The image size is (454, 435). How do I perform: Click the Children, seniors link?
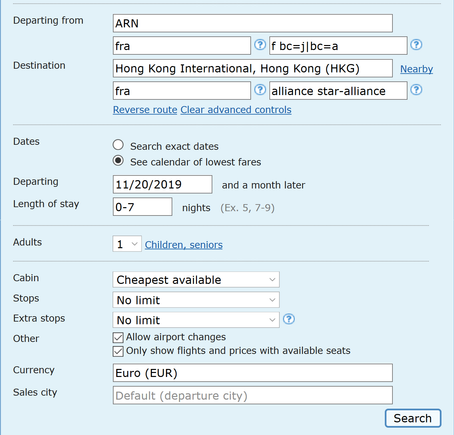[x=184, y=245]
